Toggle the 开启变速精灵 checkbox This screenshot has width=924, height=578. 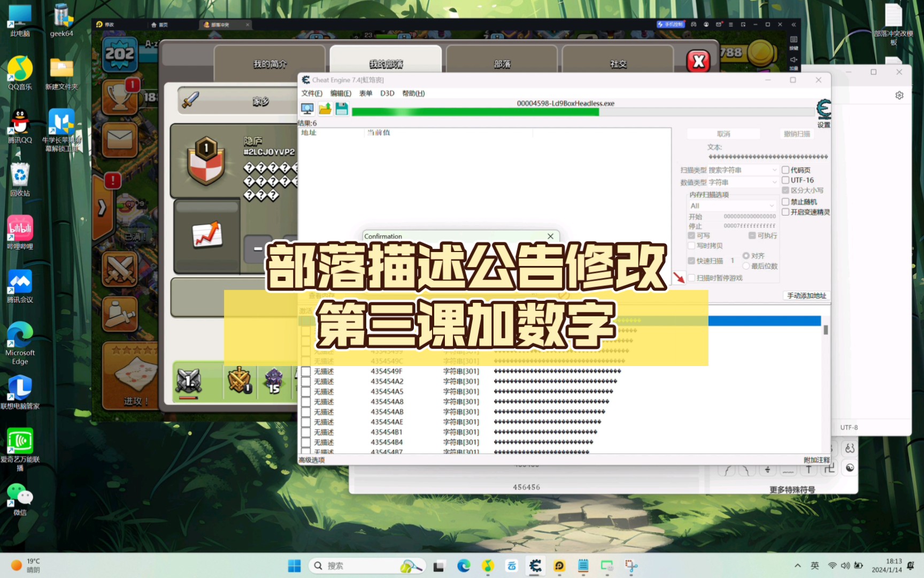[786, 212]
